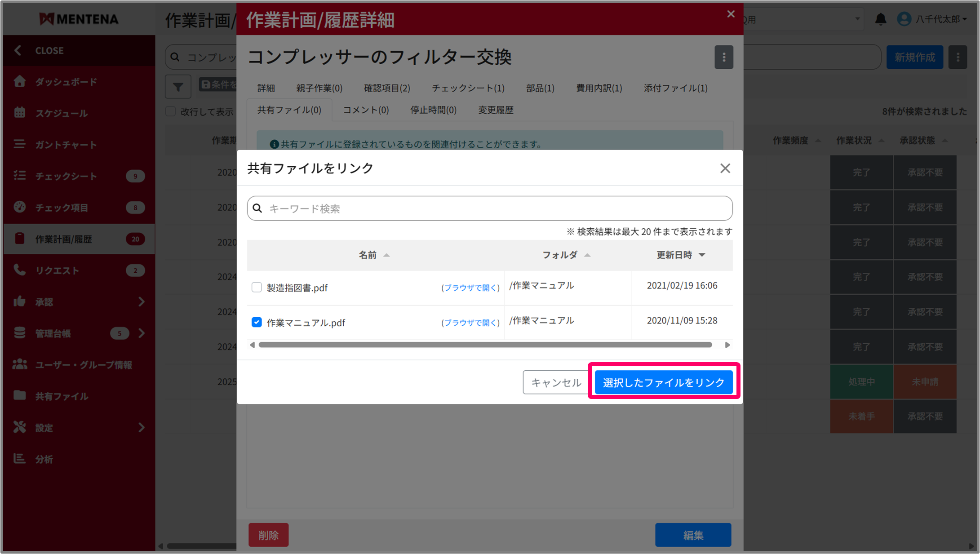
Task: Check the 製造指図書.pdf checkbox
Action: point(257,287)
